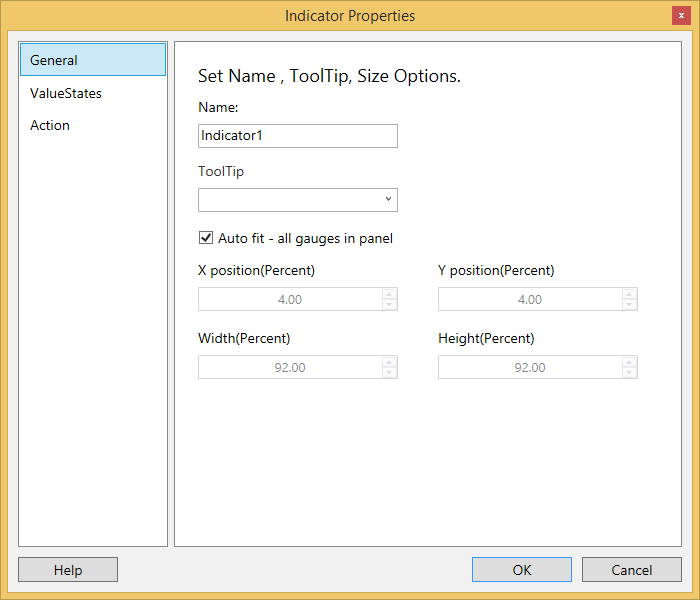Uncheck Auto fit all gauges checkbox
Image resolution: width=700 pixels, height=600 pixels.
click(206, 238)
